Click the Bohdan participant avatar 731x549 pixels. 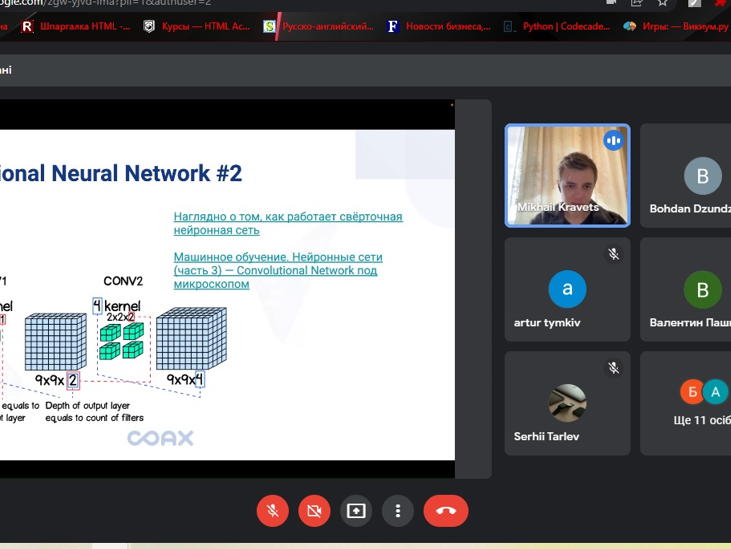[x=702, y=176]
